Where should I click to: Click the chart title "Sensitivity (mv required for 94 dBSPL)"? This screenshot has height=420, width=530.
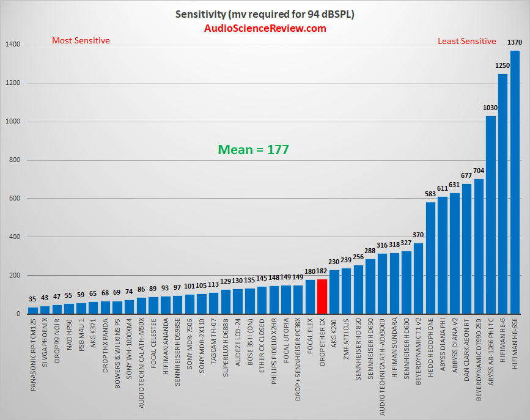tap(265, 14)
